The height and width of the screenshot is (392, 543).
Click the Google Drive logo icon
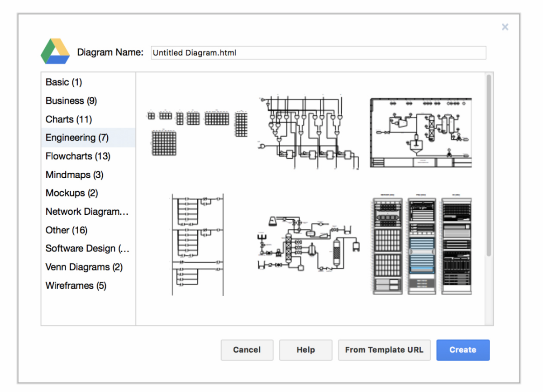[x=55, y=52]
